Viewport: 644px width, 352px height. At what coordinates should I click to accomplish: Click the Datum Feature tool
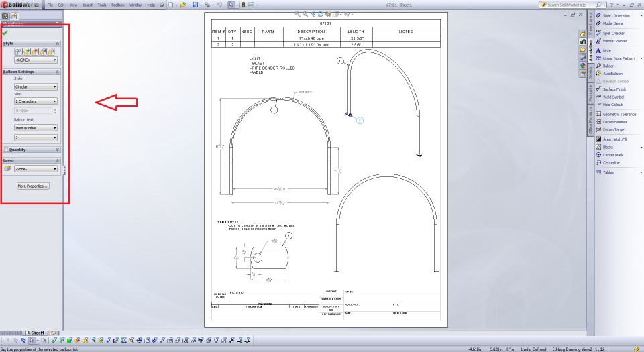pos(612,122)
